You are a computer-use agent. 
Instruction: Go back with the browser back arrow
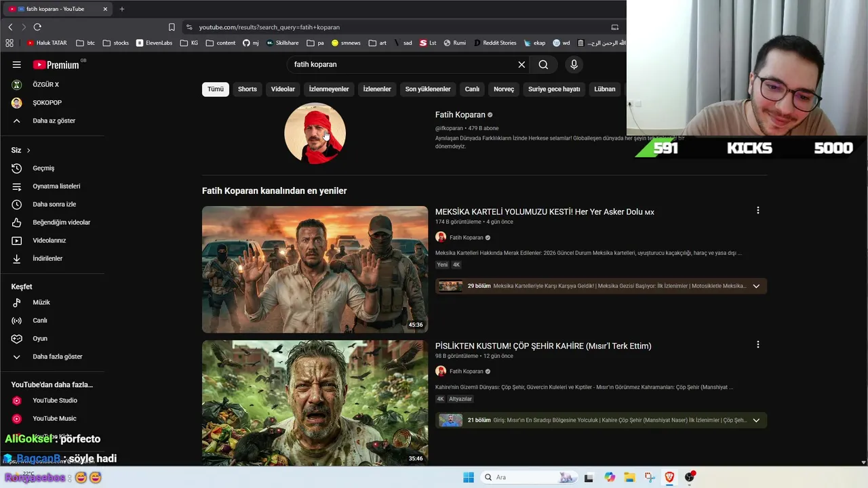[x=10, y=27]
